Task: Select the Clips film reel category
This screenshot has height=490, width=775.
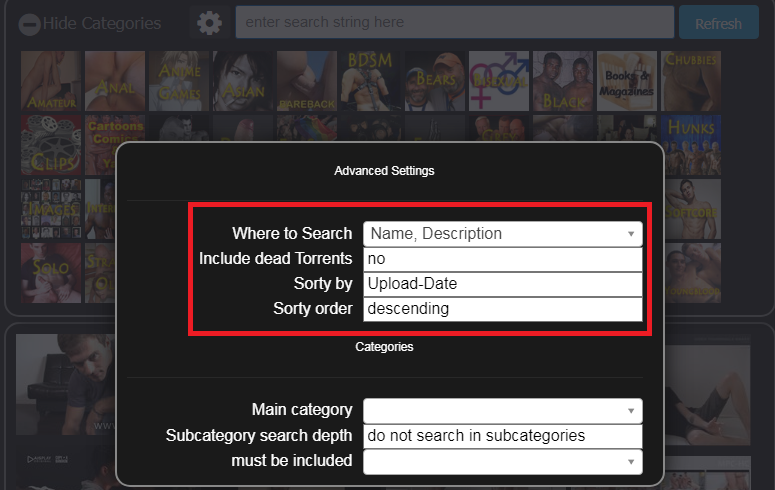Action: (50, 144)
